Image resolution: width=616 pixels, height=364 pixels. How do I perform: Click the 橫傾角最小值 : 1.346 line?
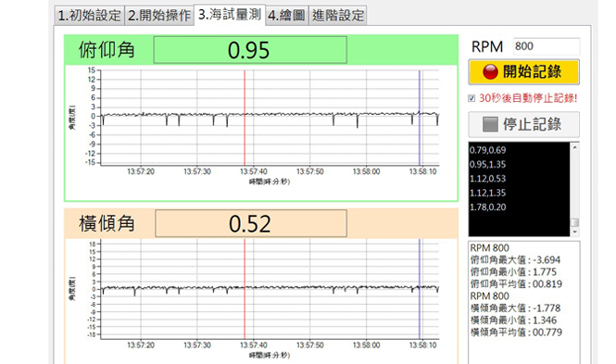coord(513,320)
